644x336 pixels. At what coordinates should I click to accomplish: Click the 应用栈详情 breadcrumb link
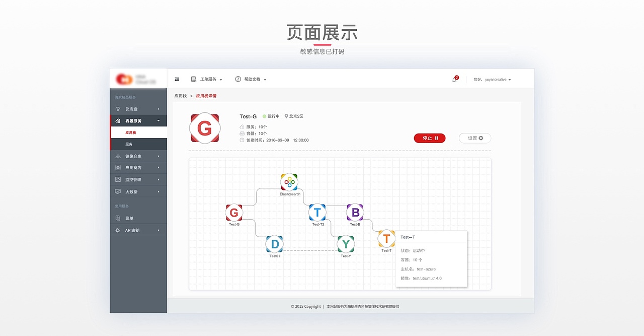[x=206, y=96]
